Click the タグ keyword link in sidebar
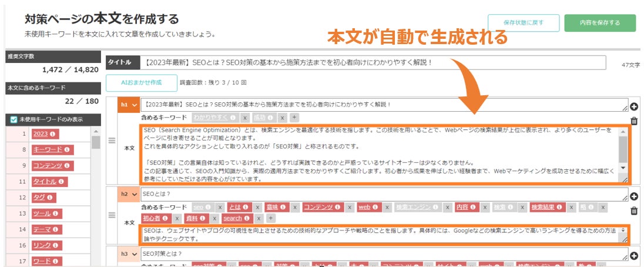This screenshot has height=267, width=644. click(x=39, y=198)
